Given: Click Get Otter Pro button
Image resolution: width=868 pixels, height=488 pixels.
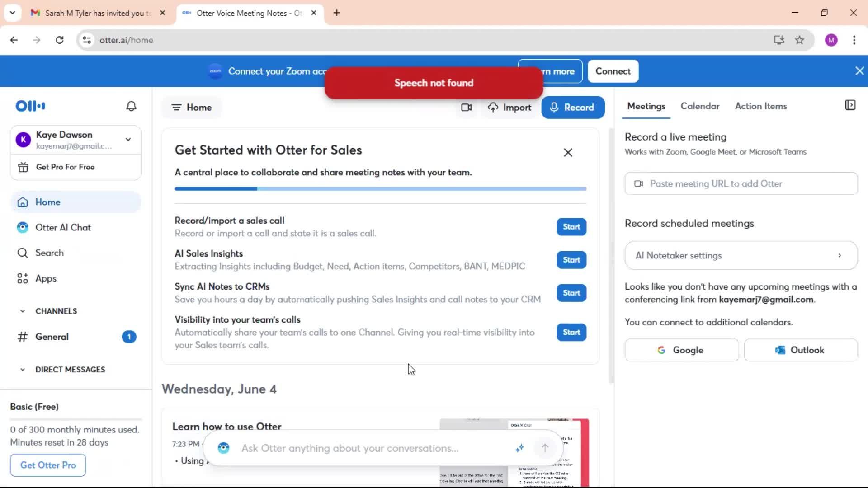Looking at the screenshot, I should click(48, 465).
